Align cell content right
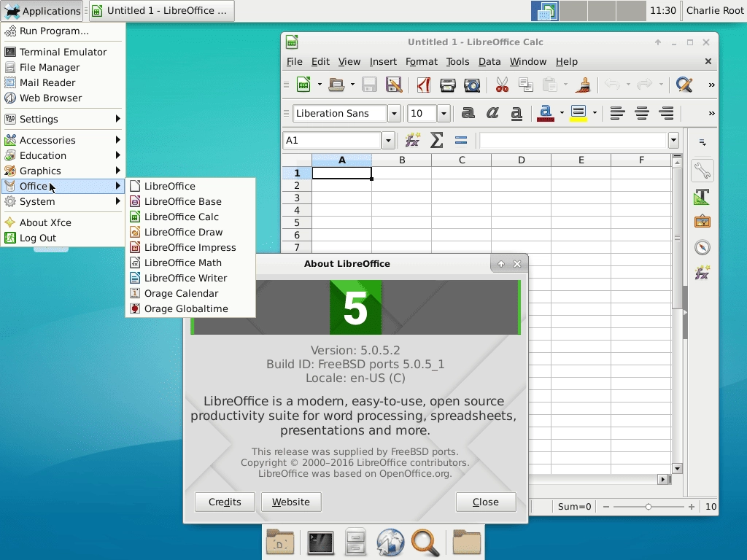Viewport: 747px width, 560px height. click(x=666, y=113)
